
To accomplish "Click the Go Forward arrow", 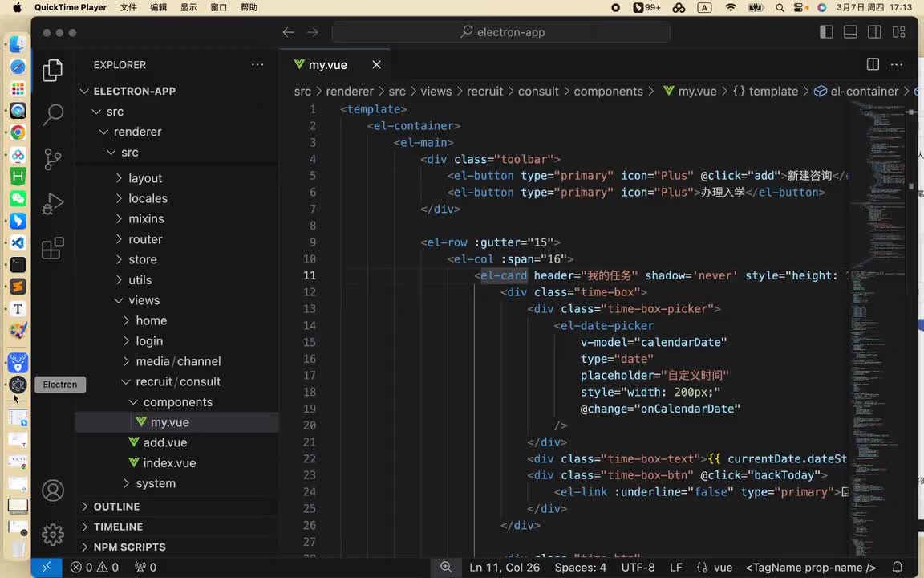I will [x=312, y=32].
